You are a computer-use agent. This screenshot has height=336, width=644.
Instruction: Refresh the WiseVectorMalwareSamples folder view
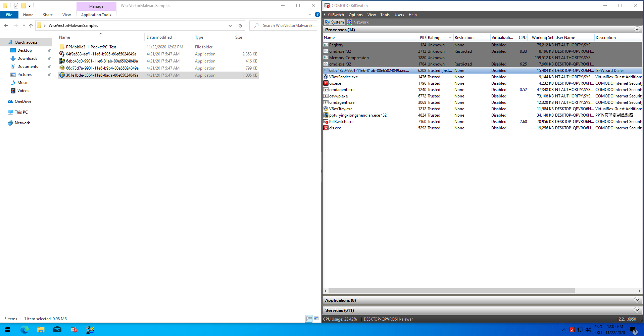[x=240, y=26]
